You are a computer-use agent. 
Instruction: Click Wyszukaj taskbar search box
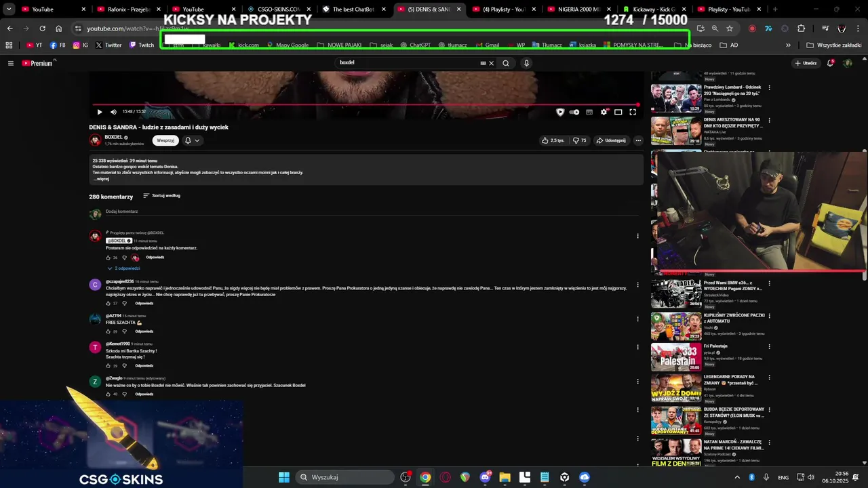[345, 477]
